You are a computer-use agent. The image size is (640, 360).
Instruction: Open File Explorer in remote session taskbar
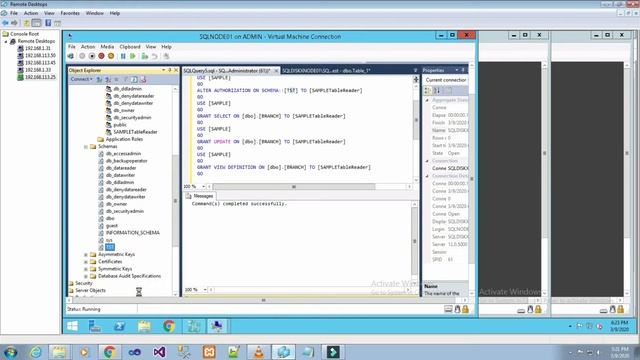144,326
